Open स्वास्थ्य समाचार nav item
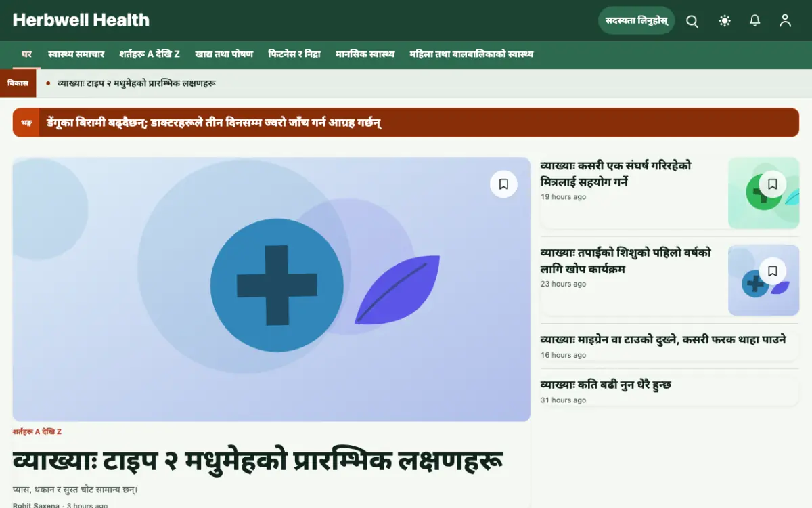 point(76,54)
